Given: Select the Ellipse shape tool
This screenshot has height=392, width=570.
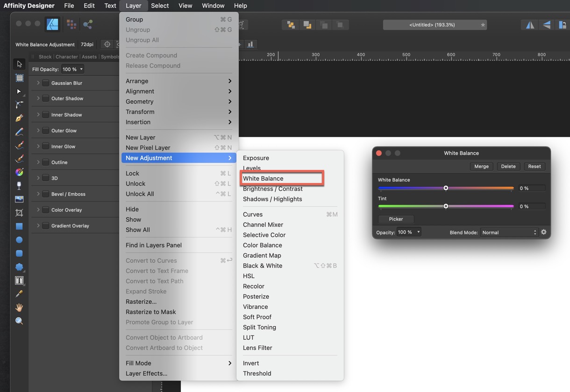Looking at the screenshot, I should point(19,240).
